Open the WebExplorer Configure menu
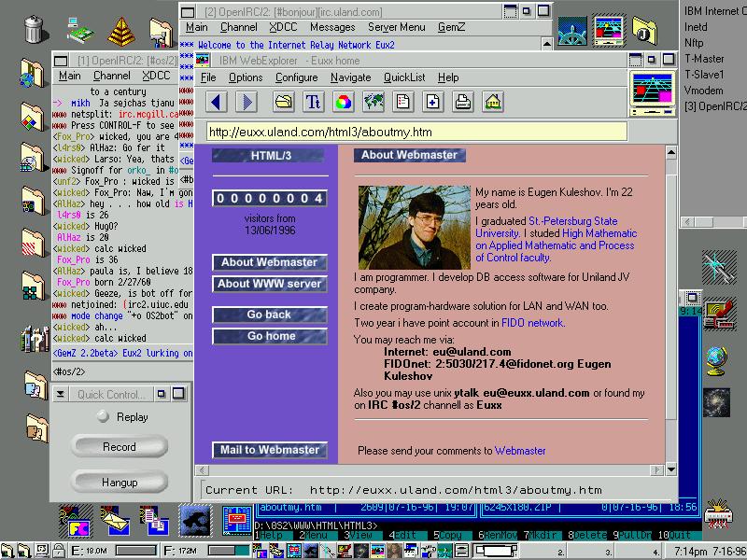 (296, 77)
